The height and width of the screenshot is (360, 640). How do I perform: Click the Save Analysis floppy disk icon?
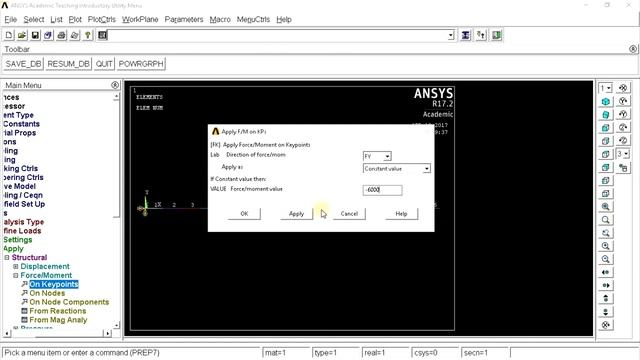35,35
